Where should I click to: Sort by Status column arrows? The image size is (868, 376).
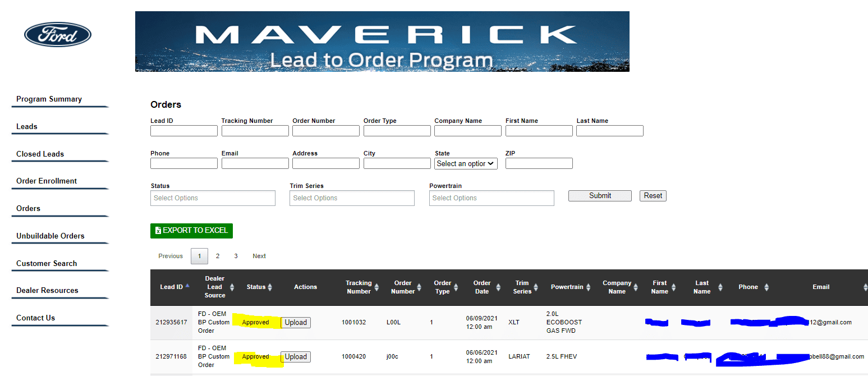click(270, 287)
